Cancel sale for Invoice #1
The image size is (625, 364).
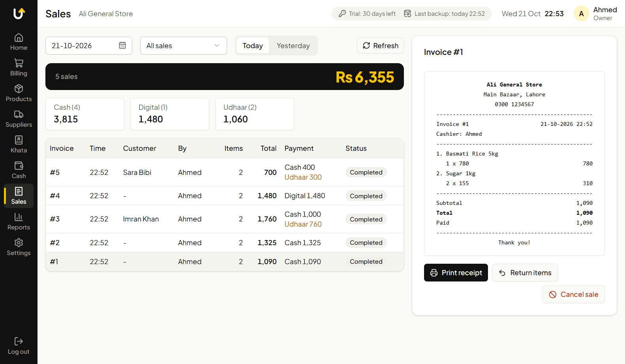pos(573,294)
